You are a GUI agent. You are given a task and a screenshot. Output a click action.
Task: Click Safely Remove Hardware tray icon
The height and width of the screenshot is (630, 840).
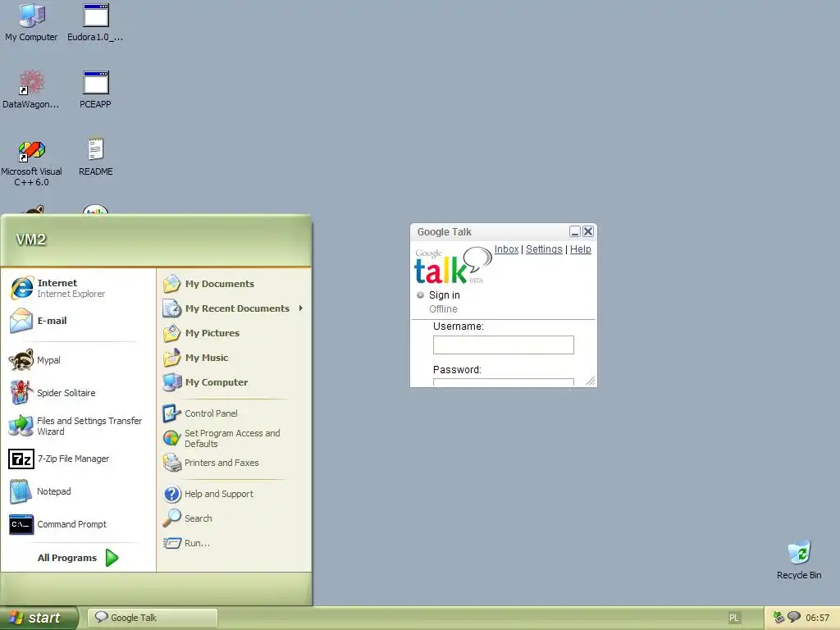coord(779,617)
